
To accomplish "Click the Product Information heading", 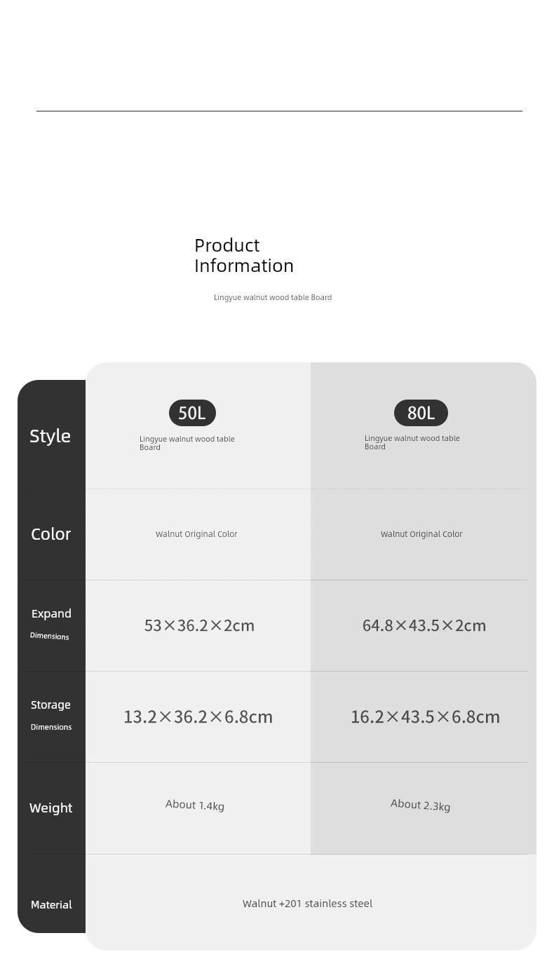I will click(x=243, y=255).
